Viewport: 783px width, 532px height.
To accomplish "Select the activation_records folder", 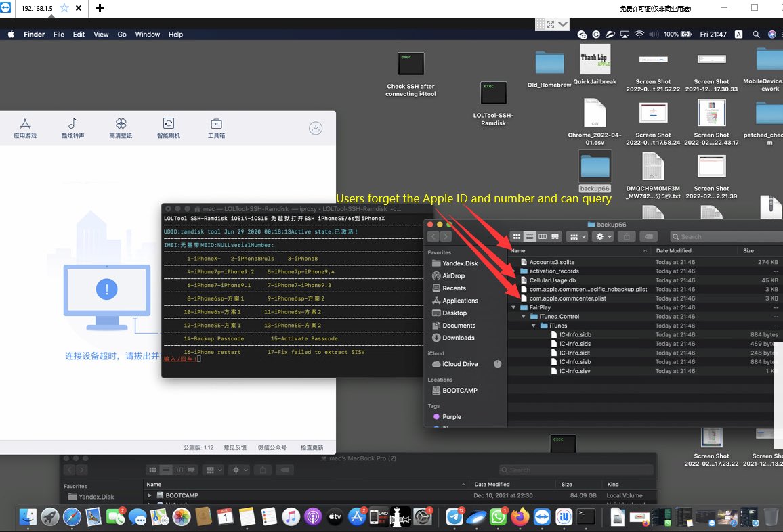I will [x=554, y=271].
